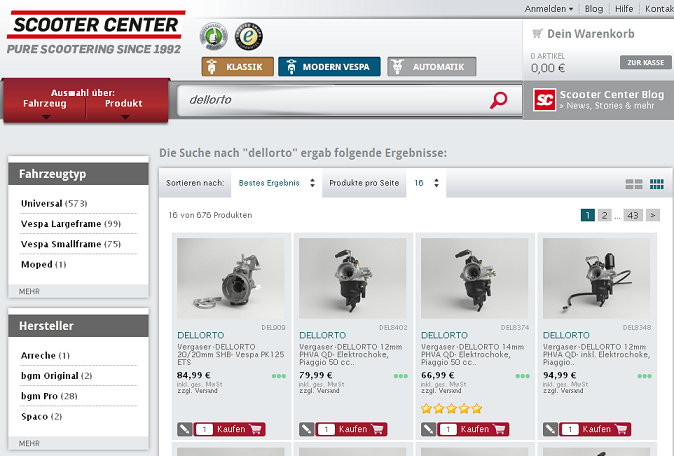Go to results page 43

pos(633,215)
